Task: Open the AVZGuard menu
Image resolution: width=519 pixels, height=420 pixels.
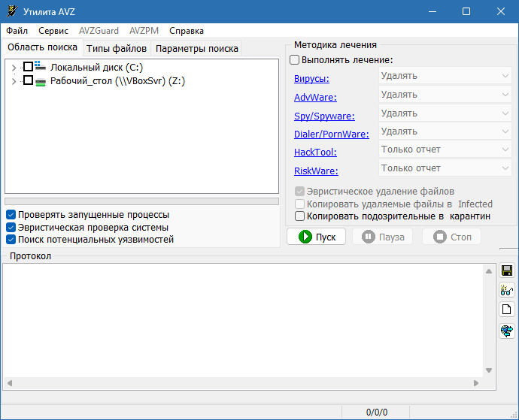Action: point(99,31)
